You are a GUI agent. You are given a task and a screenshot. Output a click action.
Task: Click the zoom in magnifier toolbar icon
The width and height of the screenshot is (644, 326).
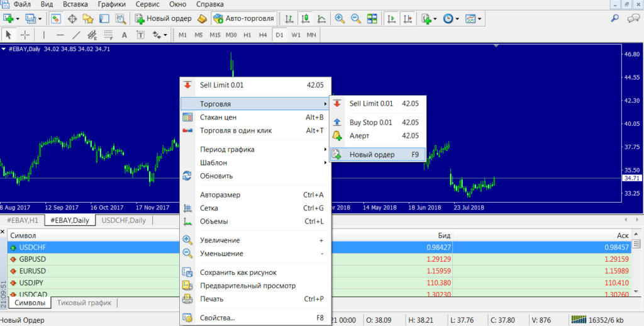pos(340,18)
